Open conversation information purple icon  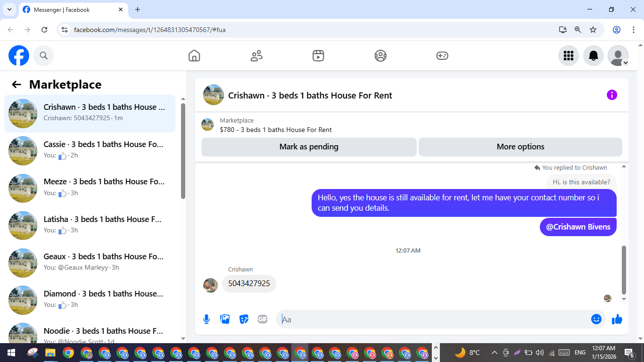pyautogui.click(x=612, y=95)
